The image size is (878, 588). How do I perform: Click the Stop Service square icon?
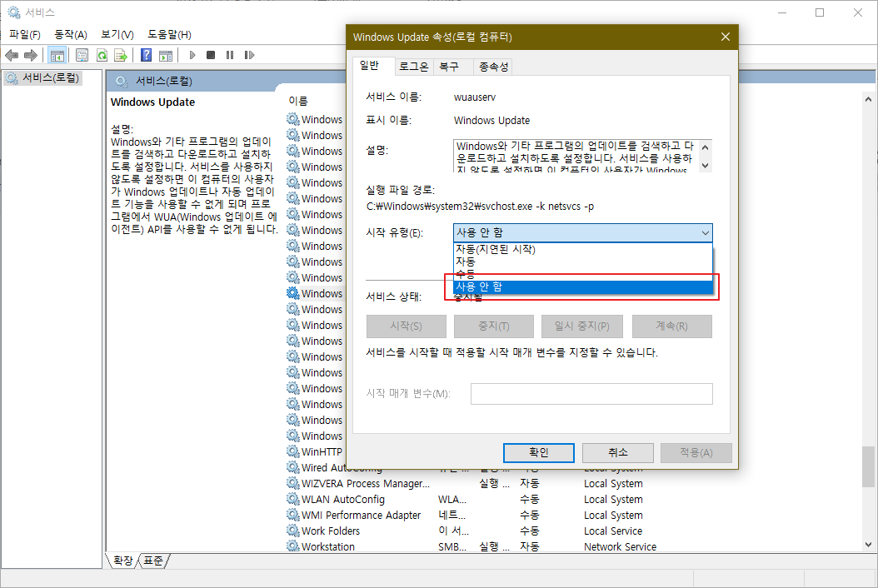tap(211, 55)
